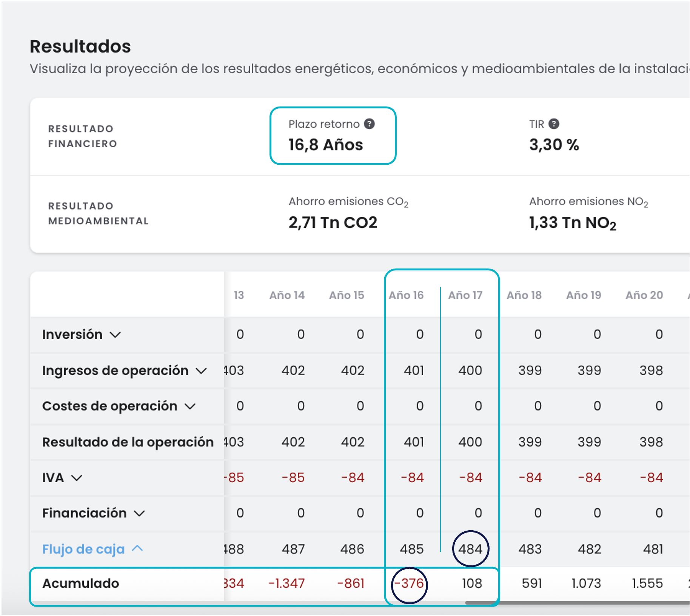Click the Flujo de caja label
Screen dimensions: 690x616
click(83, 549)
